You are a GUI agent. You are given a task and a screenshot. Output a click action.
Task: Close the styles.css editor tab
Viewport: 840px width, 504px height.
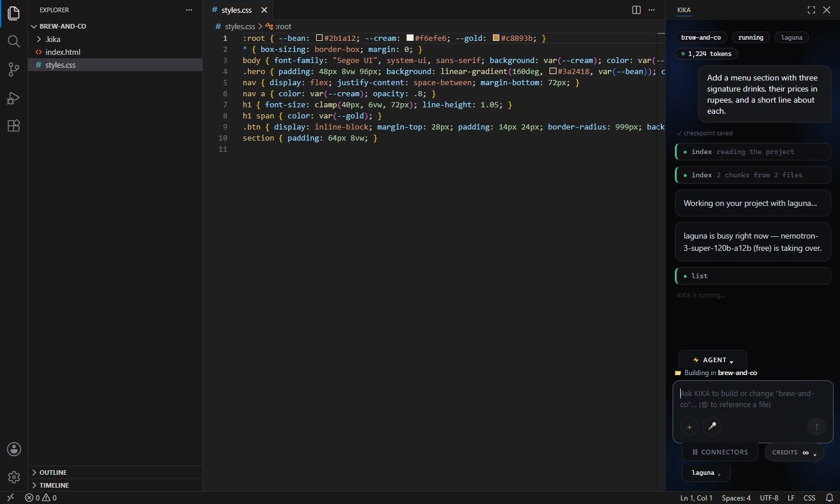pos(264,10)
